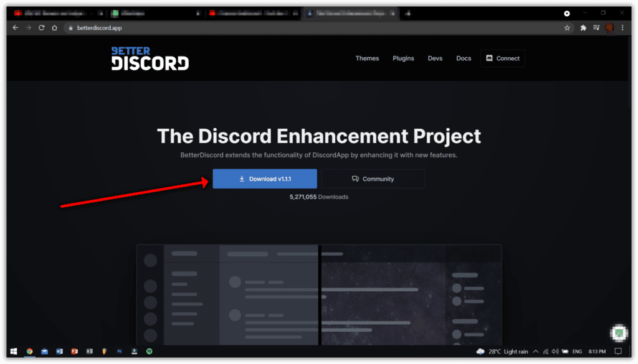The width and height of the screenshot is (638, 364).
Task: Open the Extensions puzzle icon
Action: click(583, 28)
